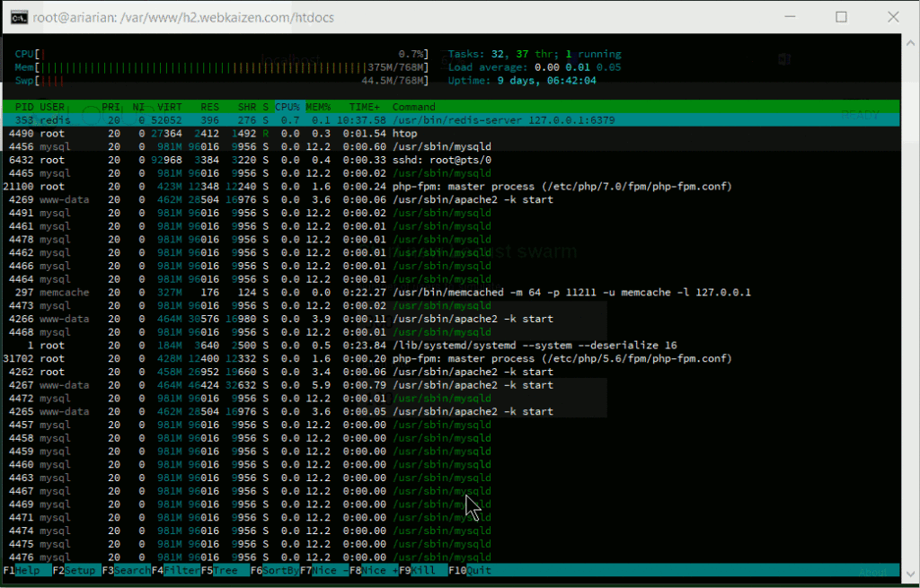Click the CPU usage meter bar

(x=222, y=54)
